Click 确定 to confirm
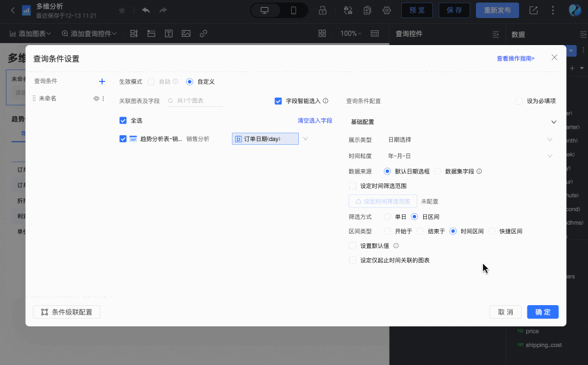 543,312
